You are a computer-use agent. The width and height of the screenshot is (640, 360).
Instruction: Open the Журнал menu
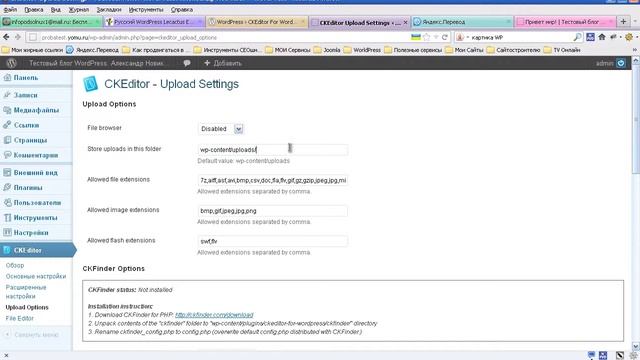(x=79, y=9)
